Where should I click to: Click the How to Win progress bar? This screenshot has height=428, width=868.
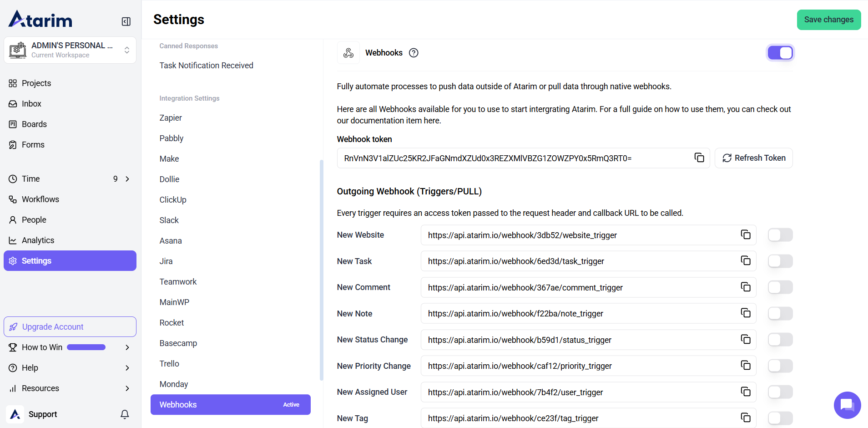pos(86,347)
